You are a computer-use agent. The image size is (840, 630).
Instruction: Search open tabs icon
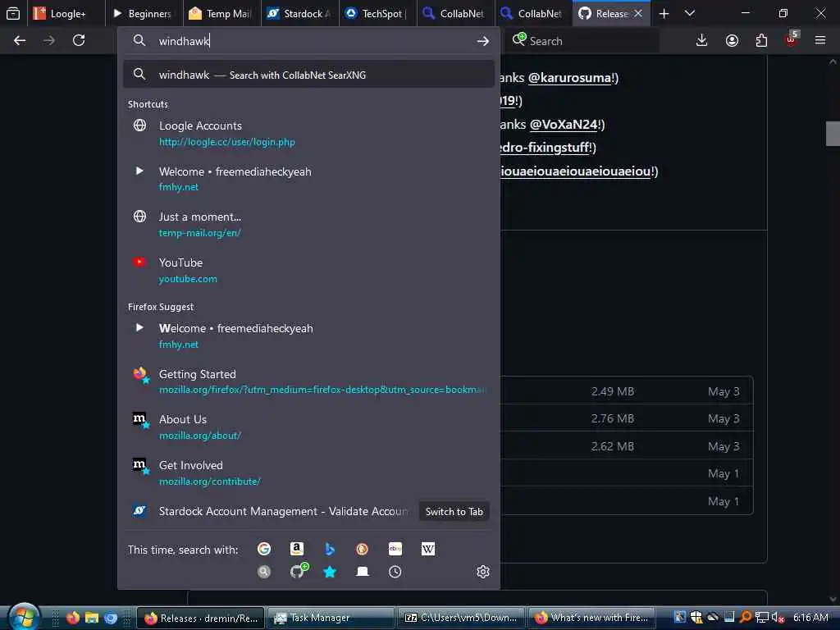coord(362,572)
